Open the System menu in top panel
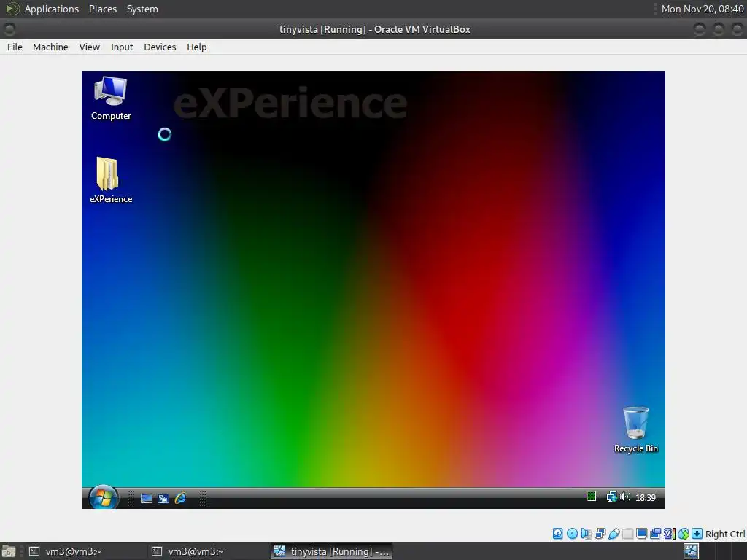 pyautogui.click(x=142, y=9)
